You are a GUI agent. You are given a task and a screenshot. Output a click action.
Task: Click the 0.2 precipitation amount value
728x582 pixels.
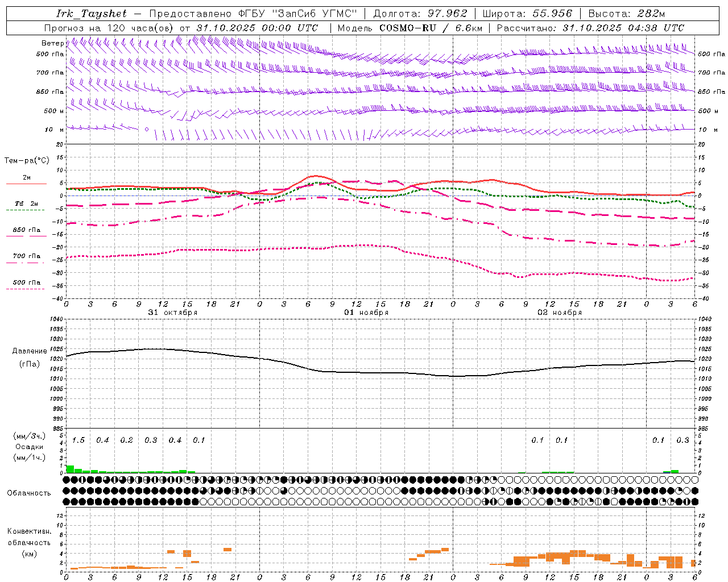[x=127, y=440]
